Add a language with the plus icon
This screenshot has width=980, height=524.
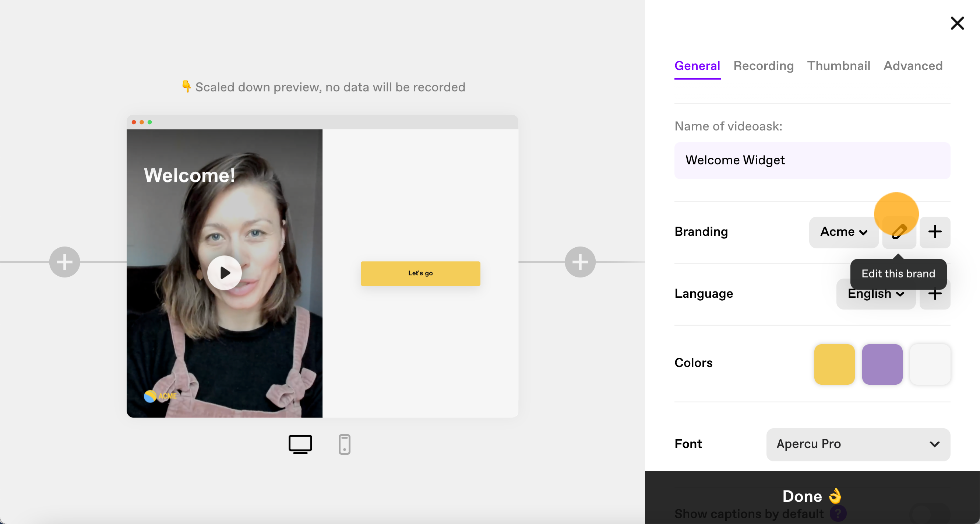pos(934,294)
